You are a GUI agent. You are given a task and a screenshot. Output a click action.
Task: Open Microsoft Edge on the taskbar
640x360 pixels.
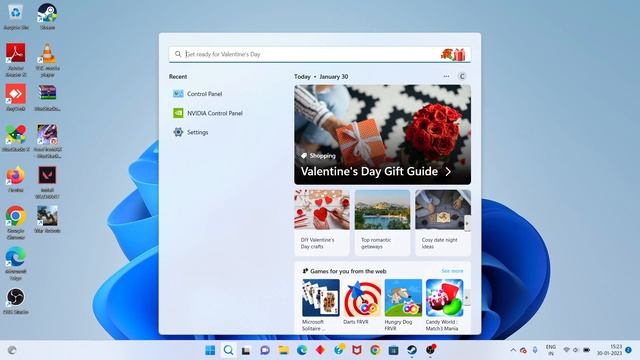click(302, 350)
